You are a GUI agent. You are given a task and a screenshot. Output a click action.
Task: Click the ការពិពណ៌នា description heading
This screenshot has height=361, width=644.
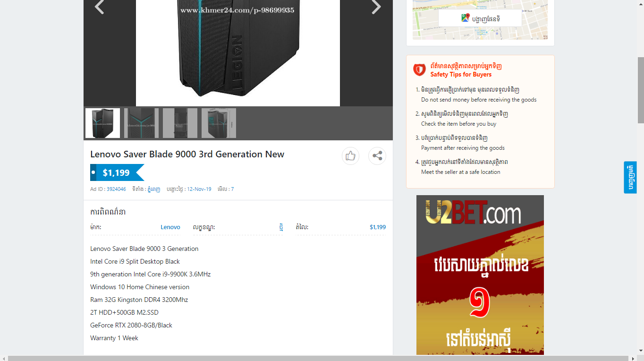(108, 212)
